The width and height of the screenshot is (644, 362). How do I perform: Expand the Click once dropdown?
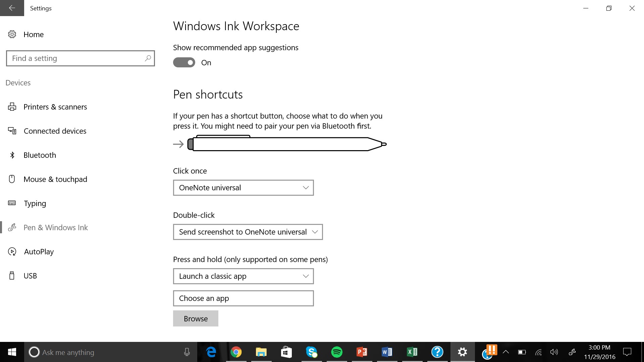pos(243,188)
